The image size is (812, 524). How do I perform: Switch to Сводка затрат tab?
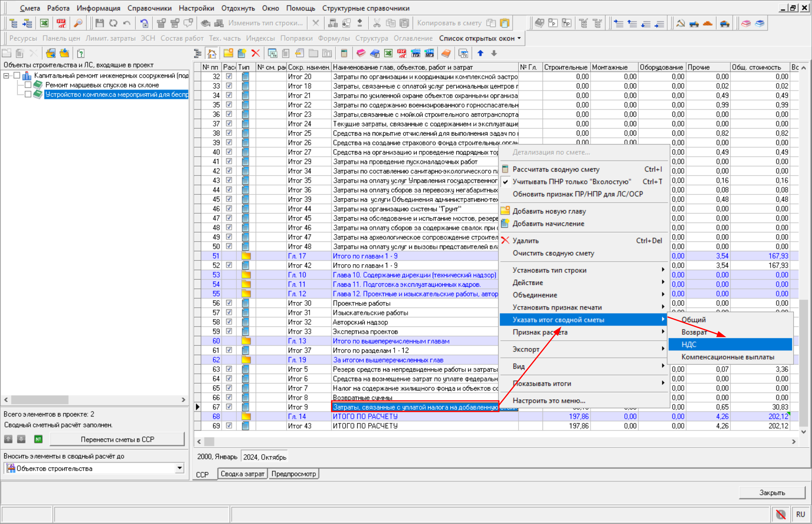coord(242,474)
